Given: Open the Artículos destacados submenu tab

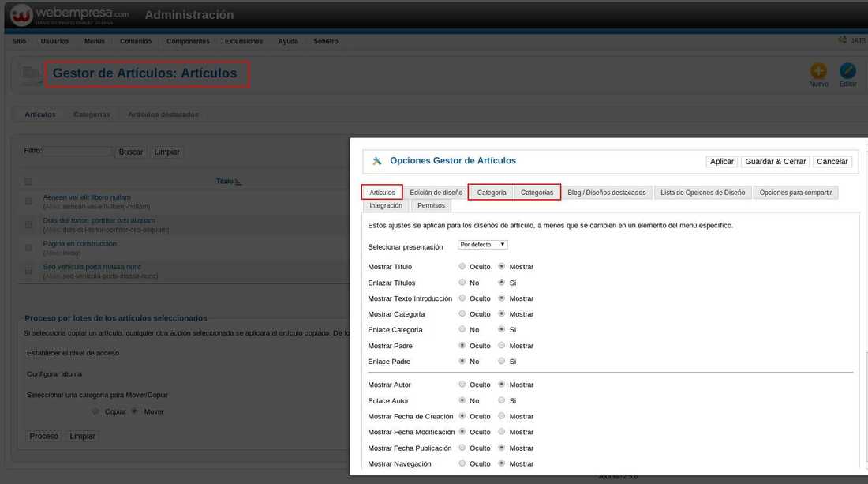Looking at the screenshot, I should click(163, 114).
